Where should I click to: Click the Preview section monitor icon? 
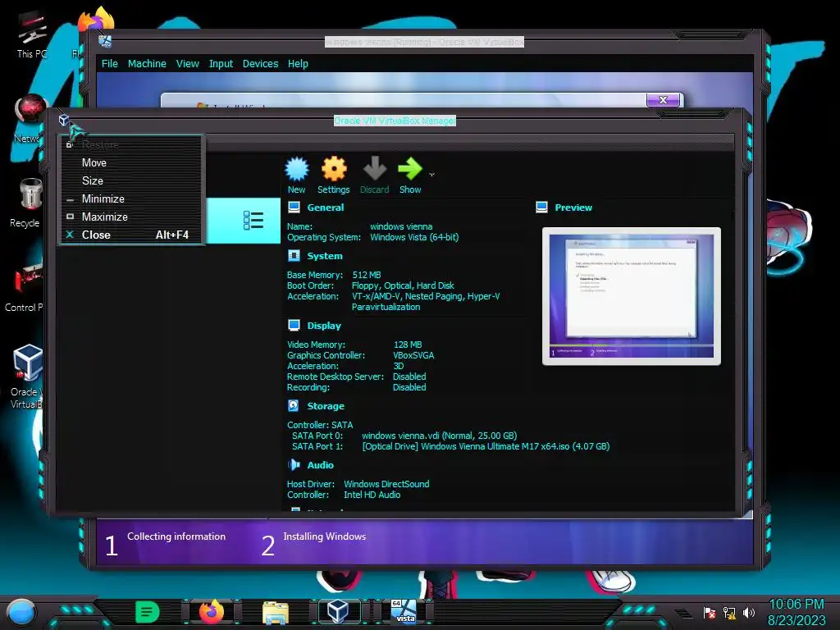pos(541,208)
